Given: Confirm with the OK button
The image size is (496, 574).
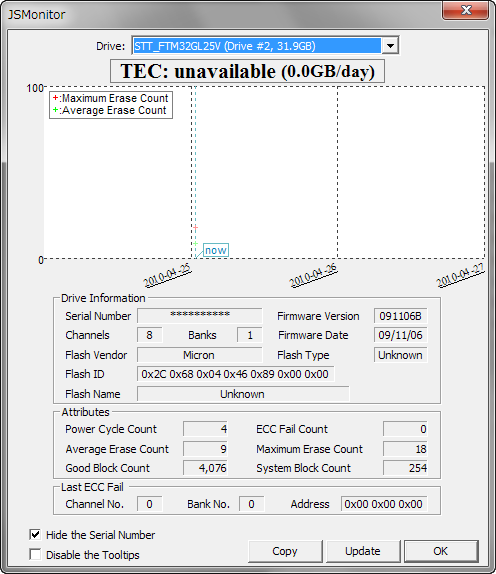Looking at the screenshot, I should pyautogui.click(x=441, y=551).
